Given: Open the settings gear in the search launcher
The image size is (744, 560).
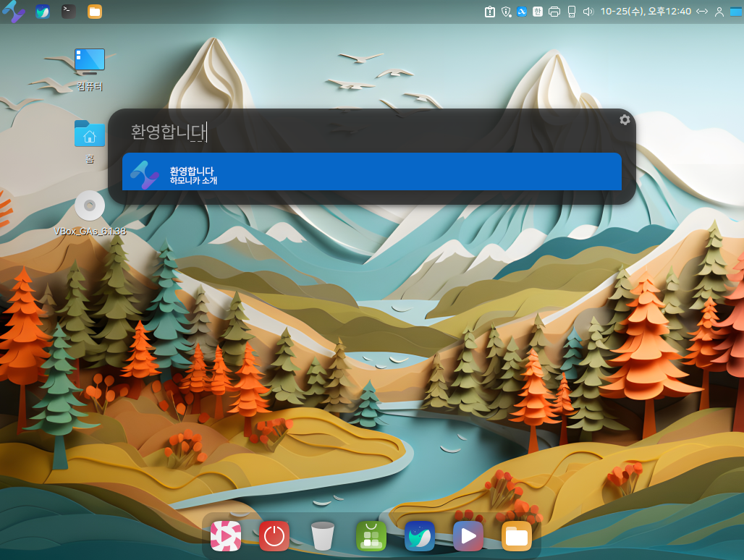Looking at the screenshot, I should click(x=625, y=120).
